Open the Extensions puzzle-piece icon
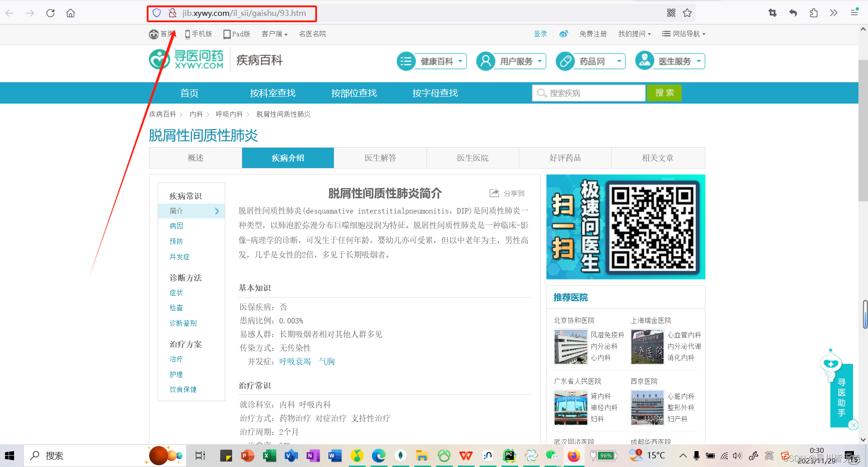This screenshot has height=467, width=868. [x=813, y=13]
